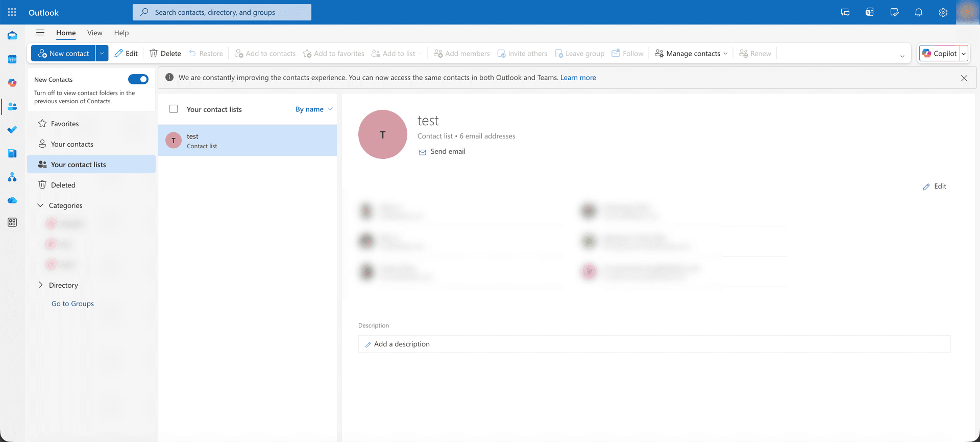
Task: Collapse the Categories section
Action: coord(40,205)
